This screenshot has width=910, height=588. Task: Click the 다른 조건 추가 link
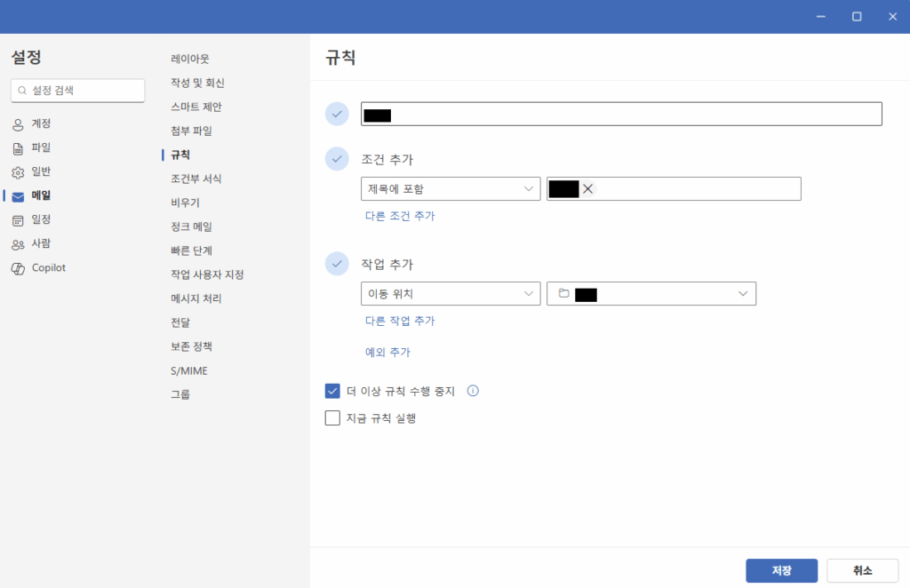pyautogui.click(x=400, y=215)
